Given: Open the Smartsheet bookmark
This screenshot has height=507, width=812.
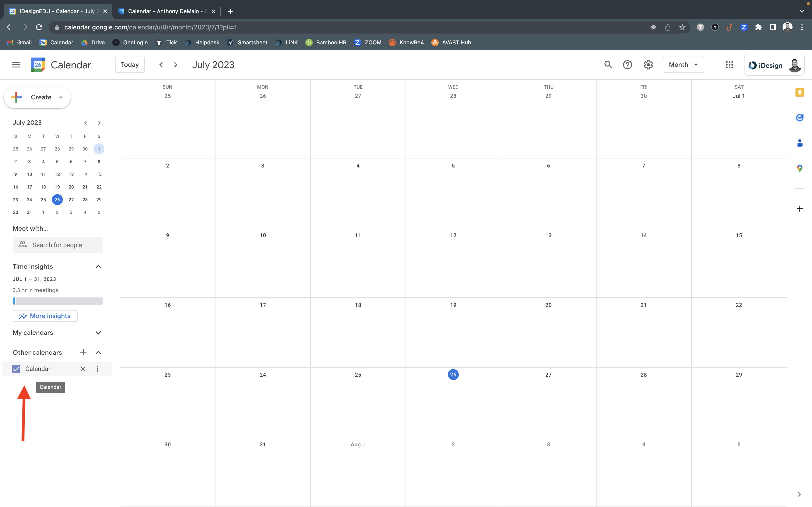Looking at the screenshot, I should [248, 43].
